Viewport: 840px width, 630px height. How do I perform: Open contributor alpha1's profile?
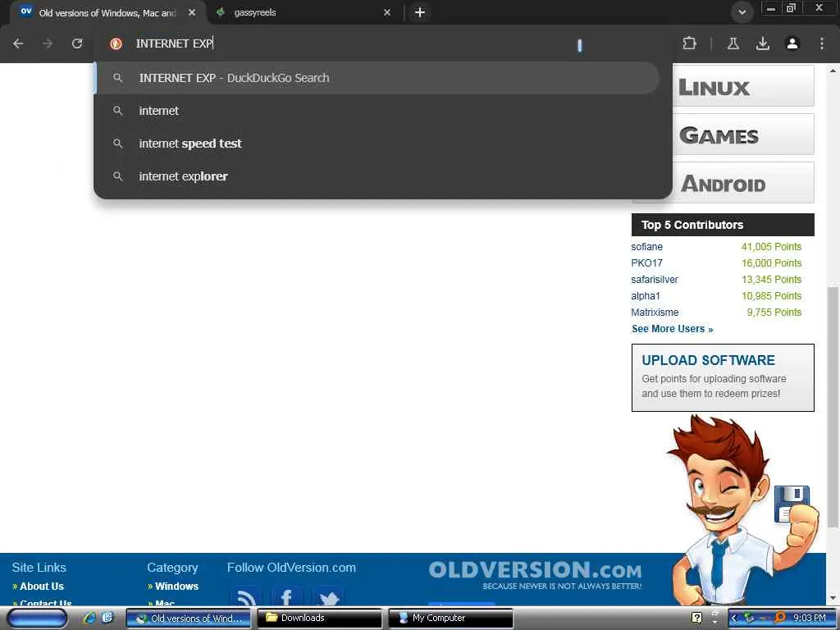pos(646,295)
